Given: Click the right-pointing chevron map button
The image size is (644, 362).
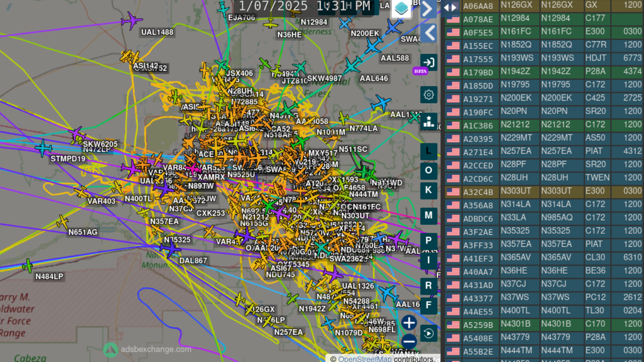Looking at the screenshot, I should [429, 9].
